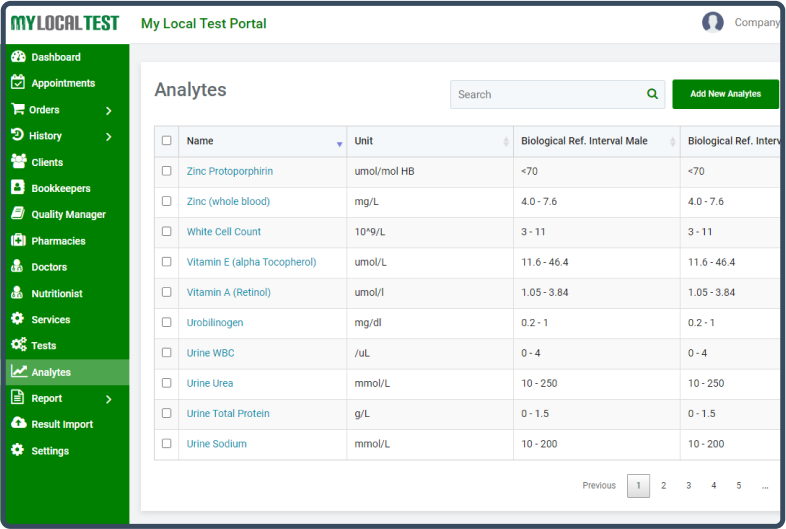Go to the Nutritionist menu item
The image size is (786, 529).
pyautogui.click(x=56, y=294)
